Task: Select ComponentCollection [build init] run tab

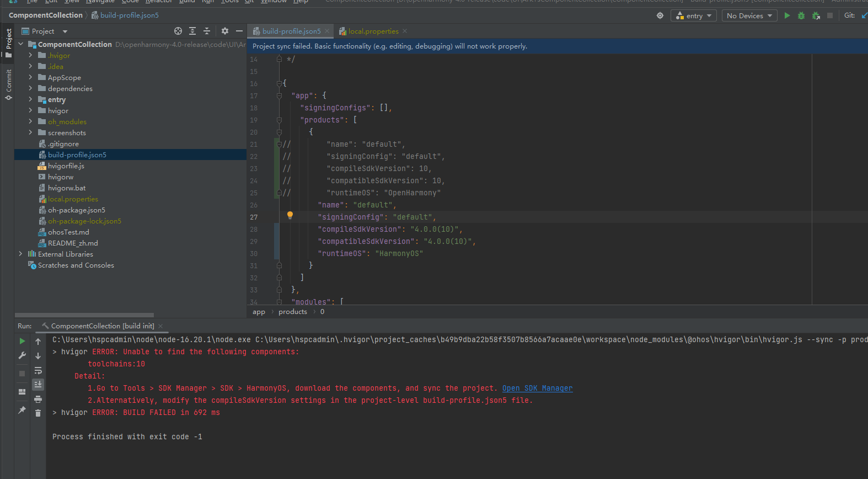Action: (103, 326)
